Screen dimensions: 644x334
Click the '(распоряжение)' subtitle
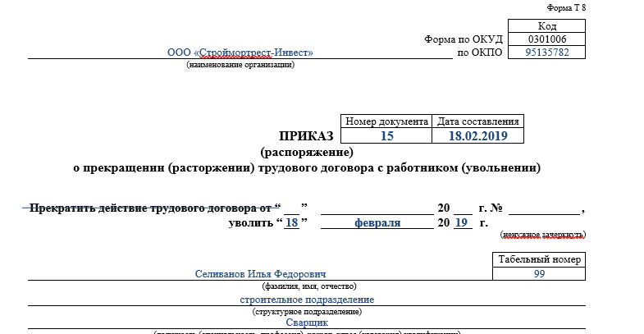pyautogui.click(x=307, y=152)
